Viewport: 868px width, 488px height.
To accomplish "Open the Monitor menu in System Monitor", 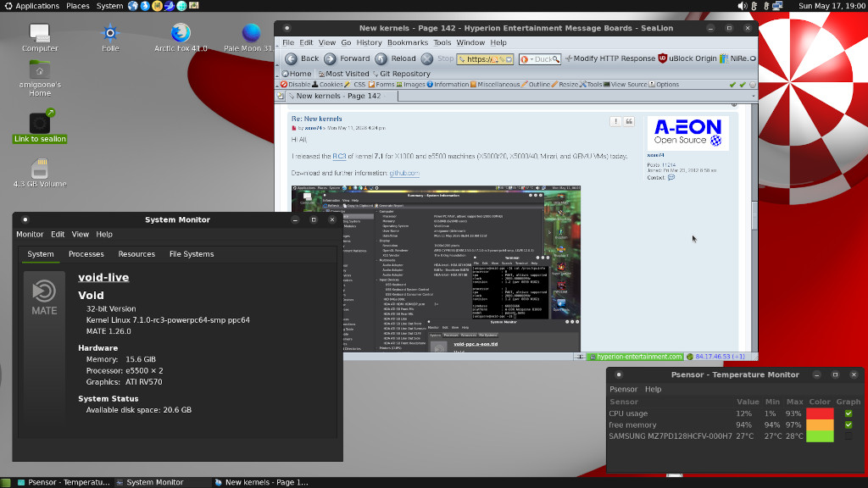I will pos(30,234).
